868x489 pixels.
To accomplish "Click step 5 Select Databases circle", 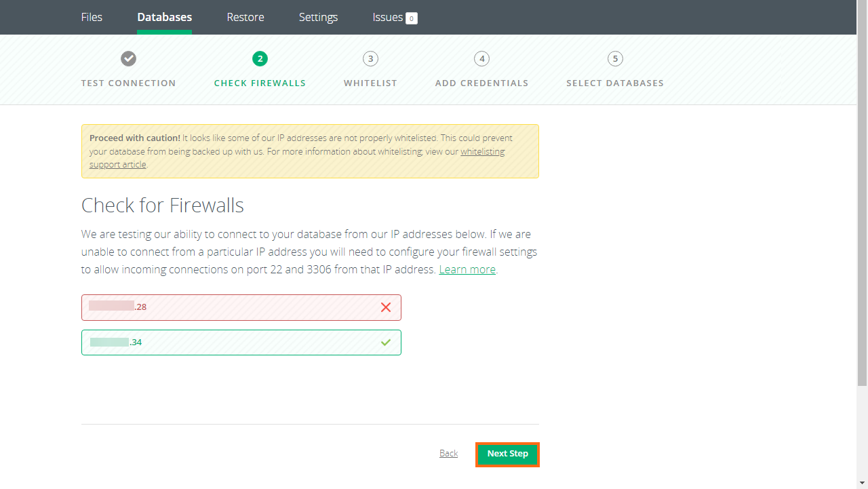I will (x=615, y=58).
